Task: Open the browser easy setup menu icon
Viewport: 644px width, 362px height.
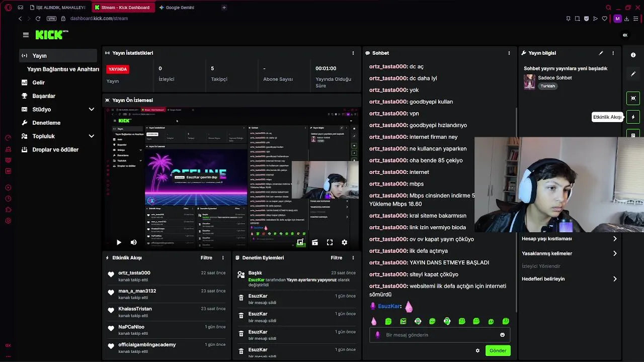Action: coord(635,19)
